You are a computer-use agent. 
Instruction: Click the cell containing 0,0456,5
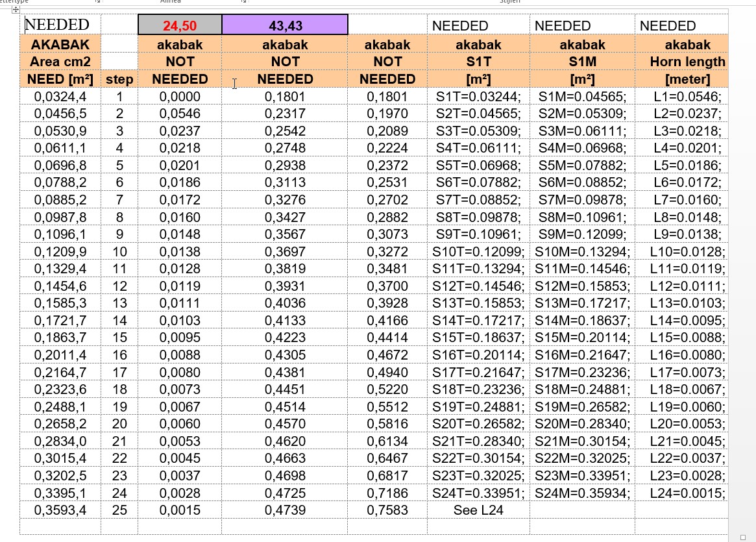click(60, 114)
